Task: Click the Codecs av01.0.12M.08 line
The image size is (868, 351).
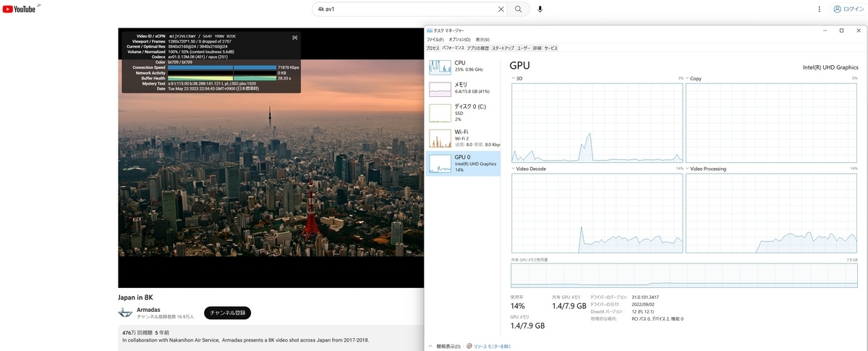Action: pyautogui.click(x=200, y=56)
